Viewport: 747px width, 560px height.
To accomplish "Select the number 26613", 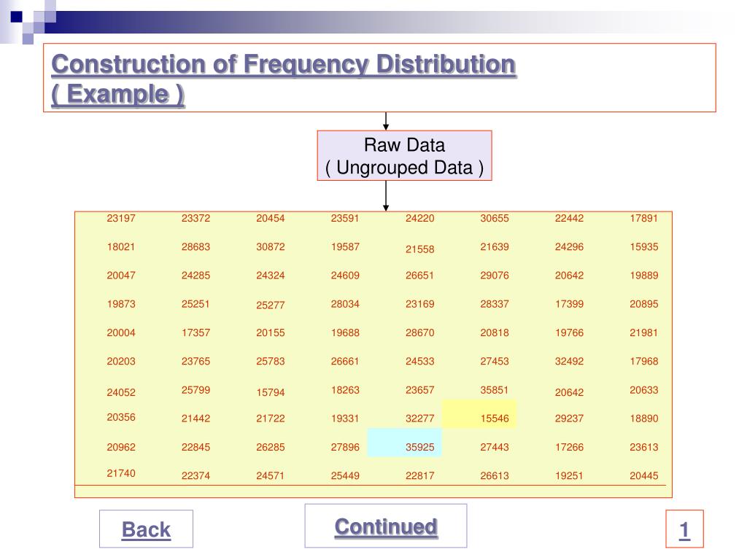I will (495, 475).
